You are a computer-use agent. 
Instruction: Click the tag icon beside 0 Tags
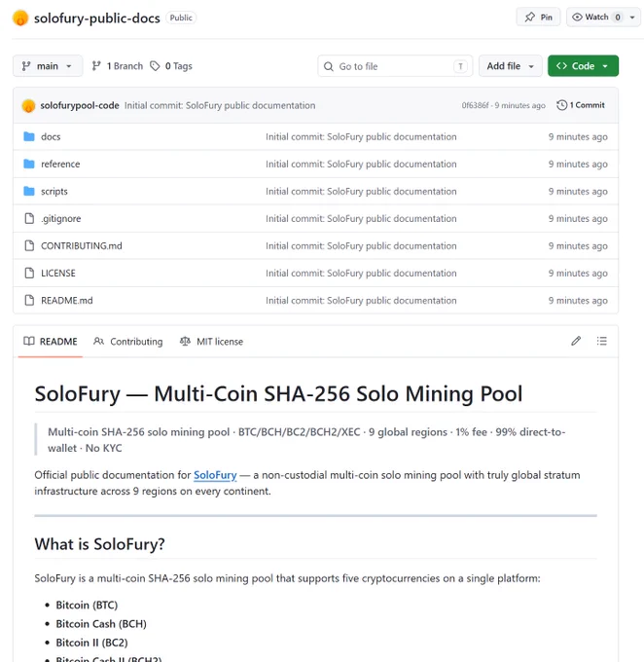point(156,66)
